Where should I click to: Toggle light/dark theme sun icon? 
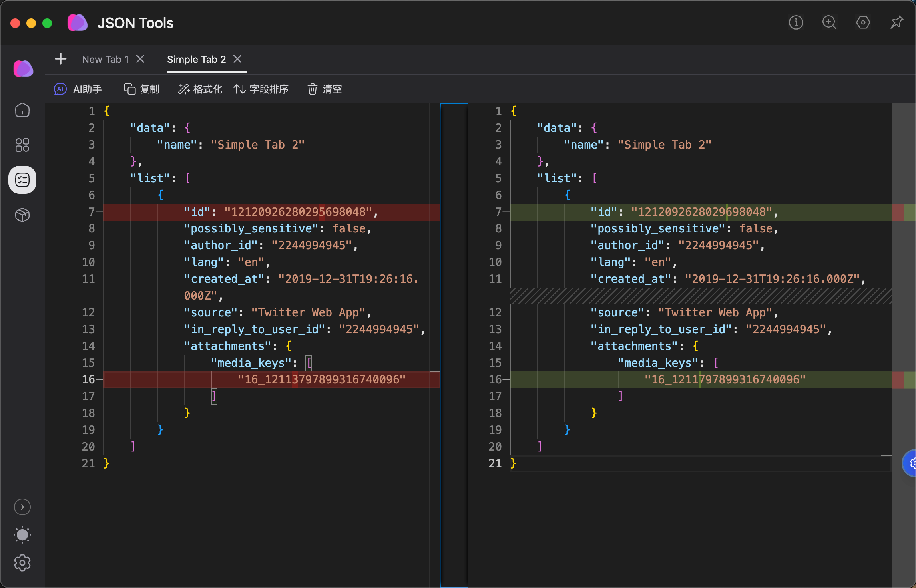click(22, 535)
